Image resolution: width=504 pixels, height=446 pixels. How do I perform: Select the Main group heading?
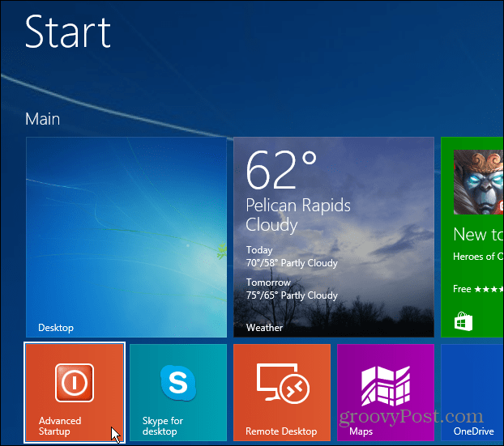pyautogui.click(x=42, y=119)
